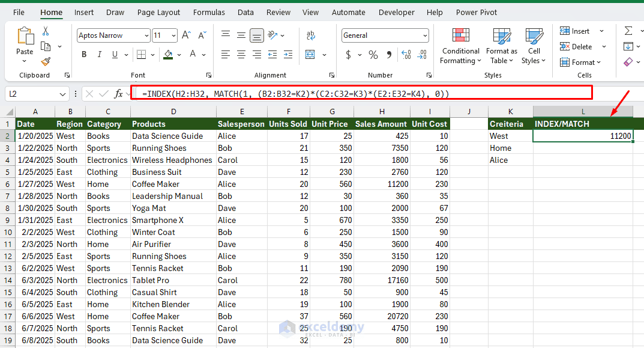Image resolution: width=644 pixels, height=348 pixels.
Task: Click the Copy icon in Clipboard
Action: click(x=46, y=46)
